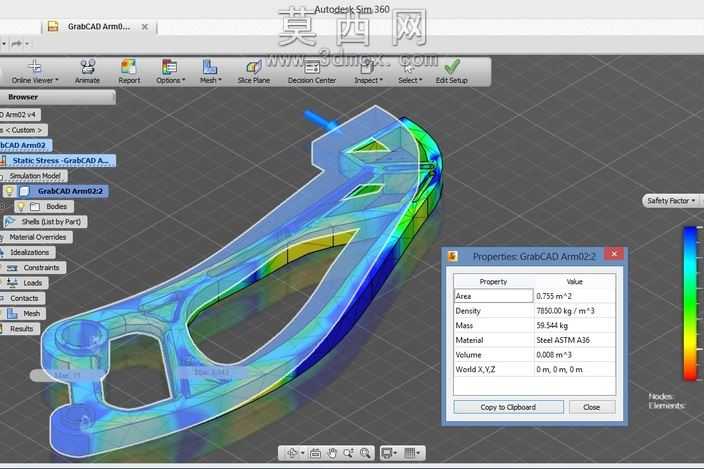
Task: Select the highlighted GrabCAD Arm02 root node
Action: pos(25,145)
